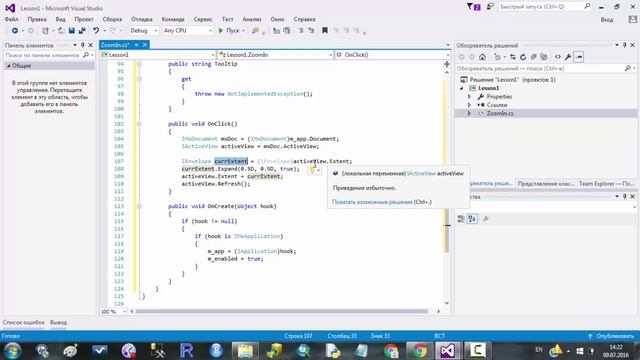Click the Save All toolbar icon
Viewport: 640px width, 360px height.
tap(82, 31)
